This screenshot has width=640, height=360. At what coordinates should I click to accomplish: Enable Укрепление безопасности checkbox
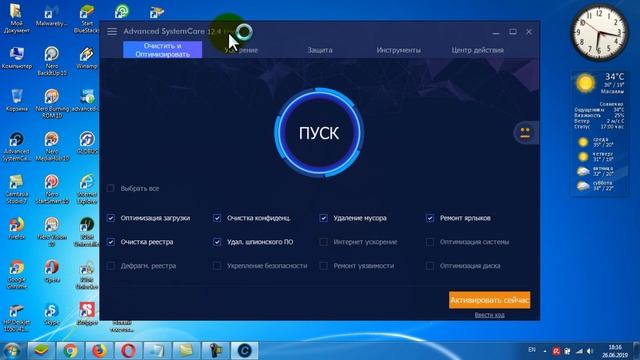pos(217,266)
